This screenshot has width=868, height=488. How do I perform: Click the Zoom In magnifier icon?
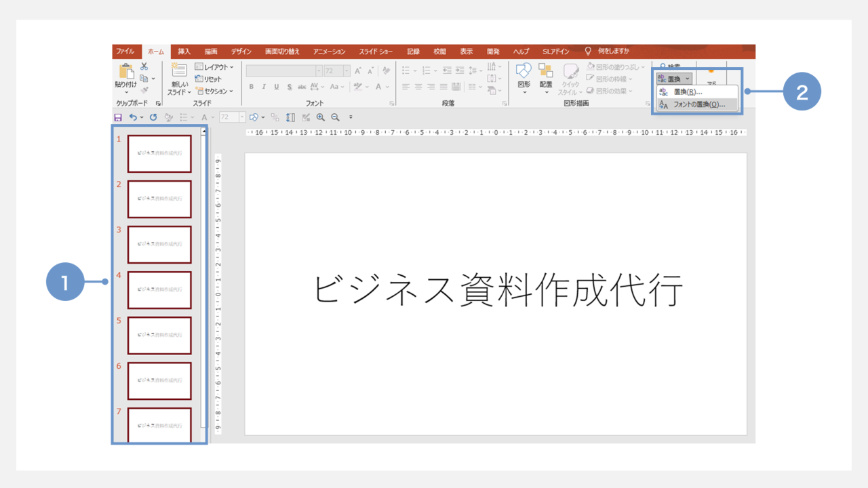321,117
